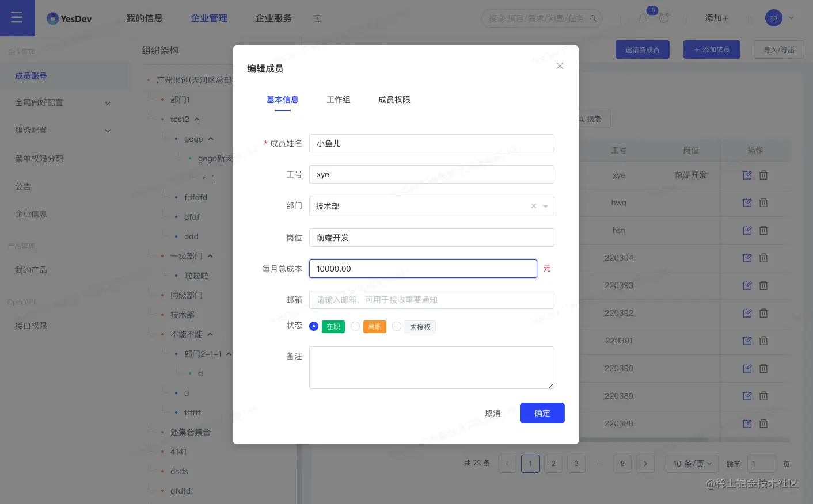Switch to the 工作组 tab
This screenshot has height=504, width=813.
click(x=339, y=100)
